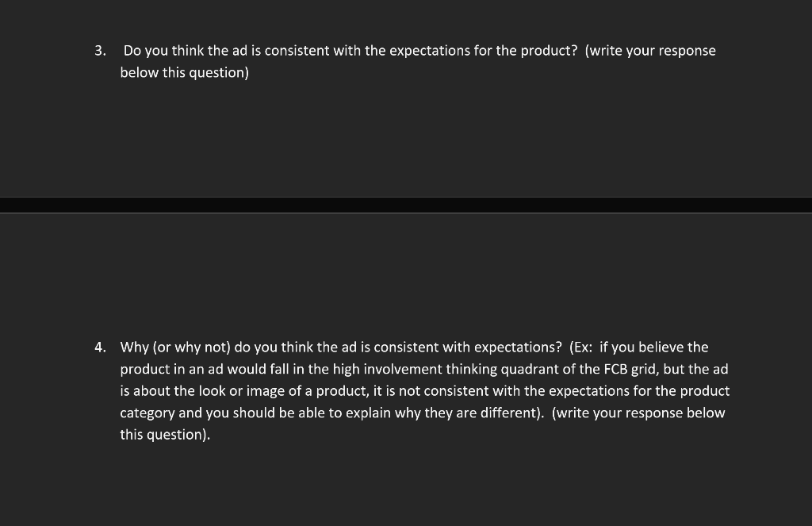Click the "(Ex:" text in question 4
812x526 pixels.
coord(581,347)
